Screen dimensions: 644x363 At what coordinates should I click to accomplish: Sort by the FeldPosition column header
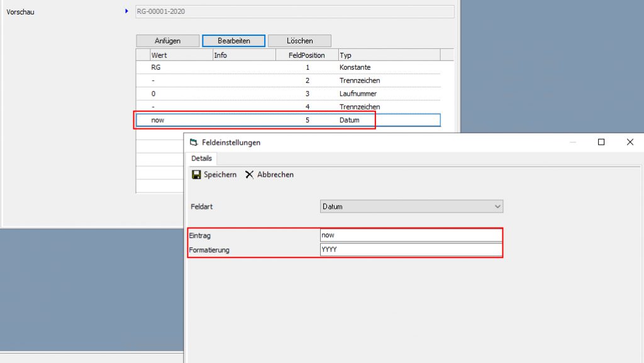point(307,55)
